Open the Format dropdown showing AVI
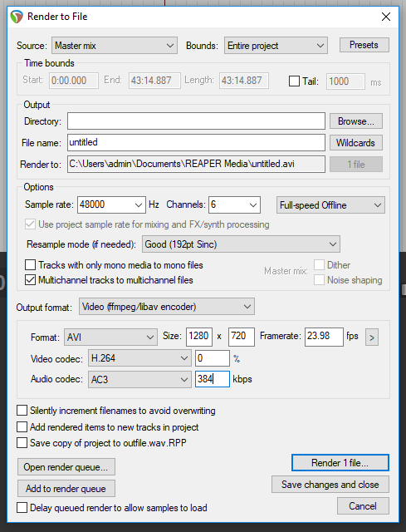This screenshot has width=406, height=532. tap(110, 337)
